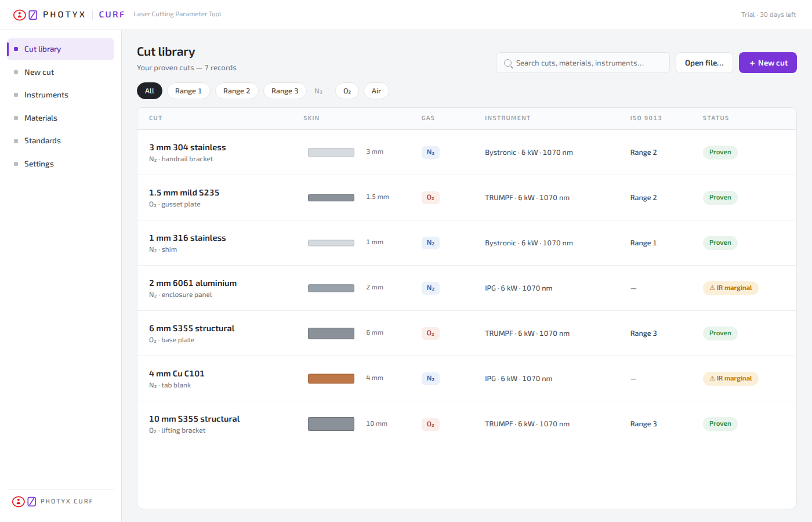Click the search magnifier icon

tap(508, 63)
